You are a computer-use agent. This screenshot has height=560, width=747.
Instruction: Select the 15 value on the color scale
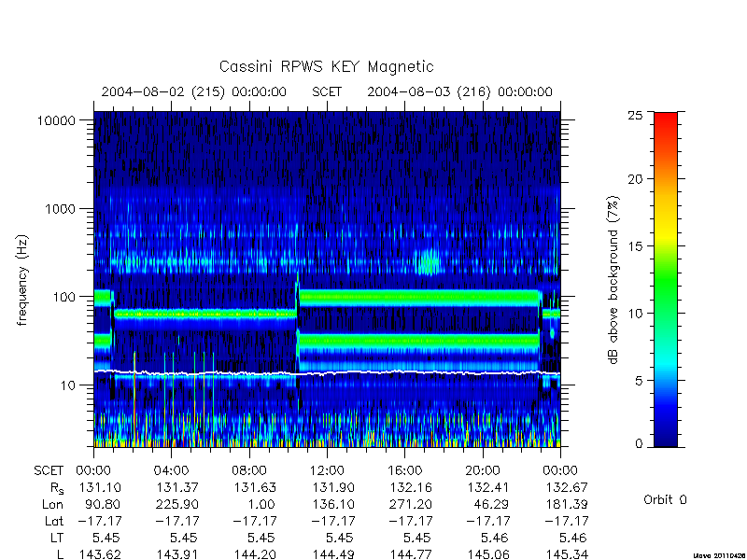click(x=636, y=246)
